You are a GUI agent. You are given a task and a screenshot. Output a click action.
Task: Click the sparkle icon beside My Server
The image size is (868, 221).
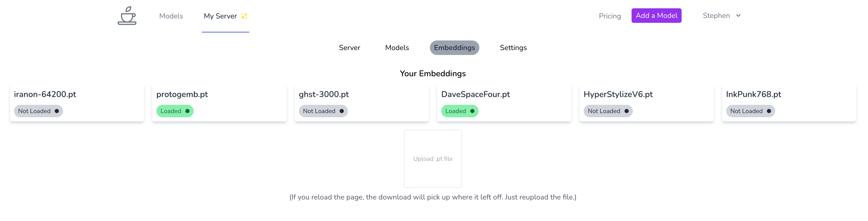[x=244, y=16]
